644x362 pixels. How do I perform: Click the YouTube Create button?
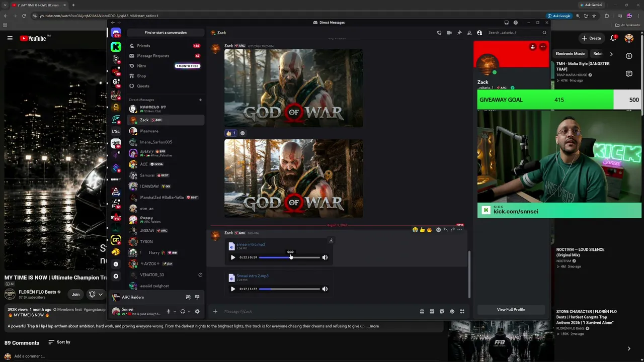(x=591, y=38)
